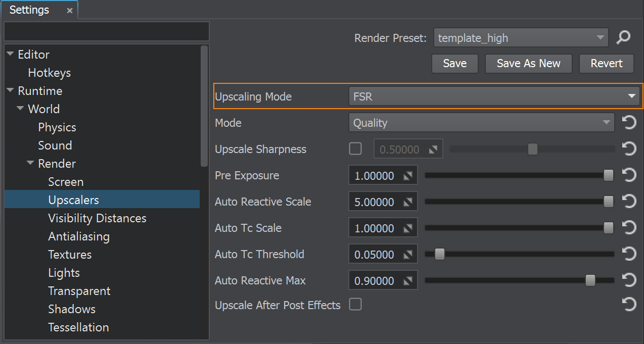
Task: Reset Auto Reactive Scale to default
Action: (x=628, y=202)
